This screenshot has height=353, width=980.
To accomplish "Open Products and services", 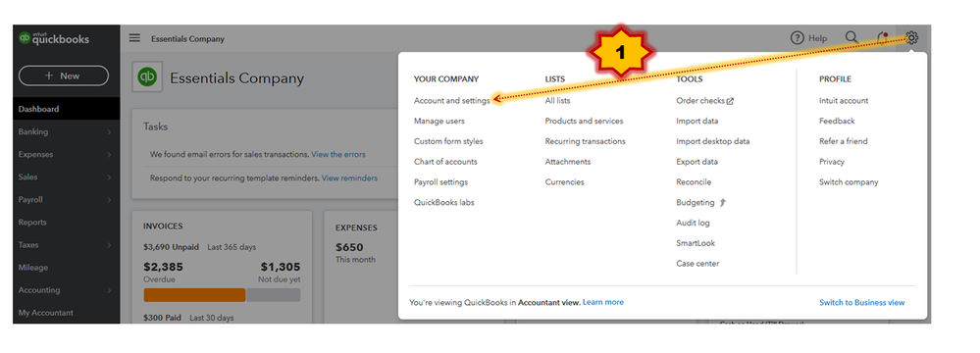I will [584, 122].
